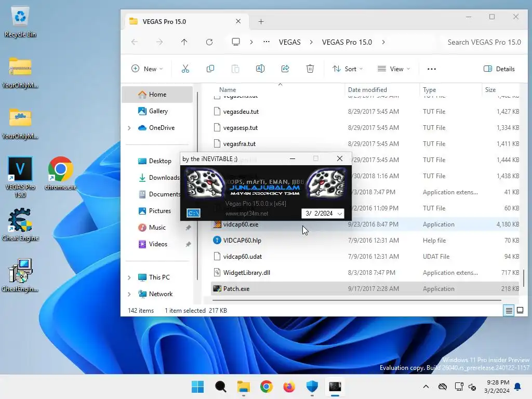This screenshot has width=532, height=399.
Task: Click the This PC monitor icon in address bar
Action: (x=235, y=42)
